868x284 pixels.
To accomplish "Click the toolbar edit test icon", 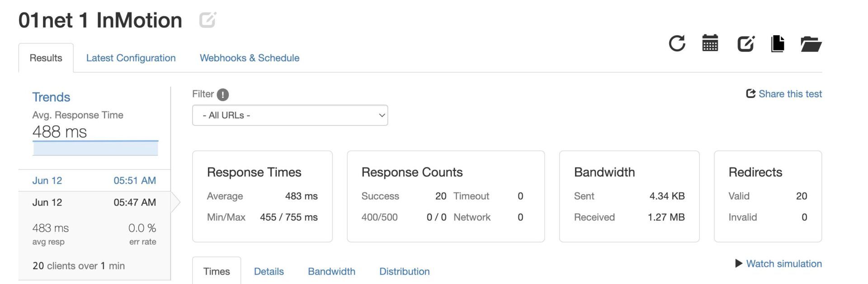I will [x=745, y=44].
